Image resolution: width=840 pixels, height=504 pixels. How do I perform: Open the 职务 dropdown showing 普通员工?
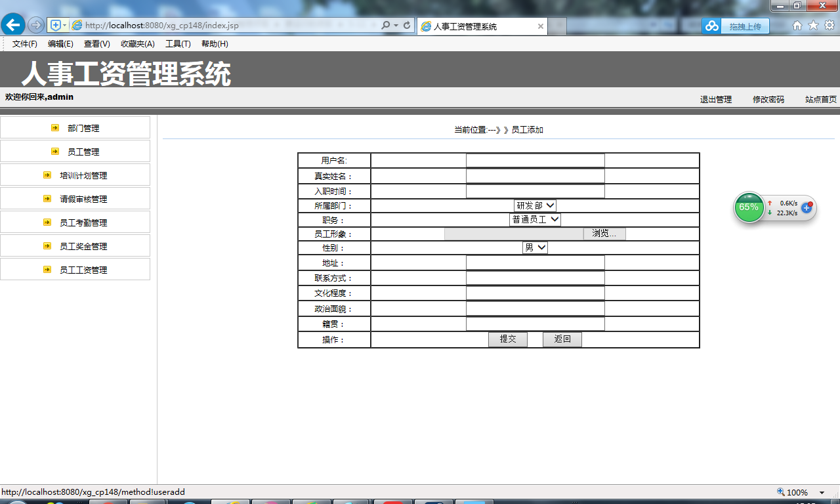pyautogui.click(x=535, y=220)
